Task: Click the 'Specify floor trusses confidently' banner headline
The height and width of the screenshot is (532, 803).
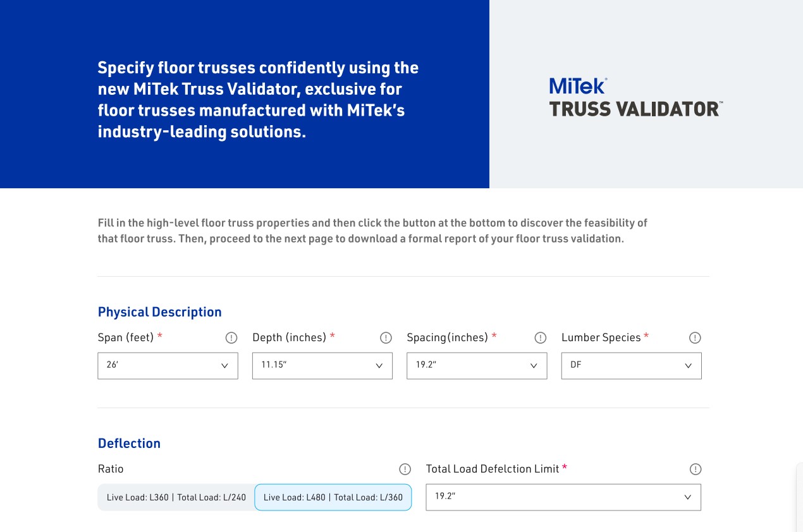Action: pyautogui.click(x=258, y=100)
